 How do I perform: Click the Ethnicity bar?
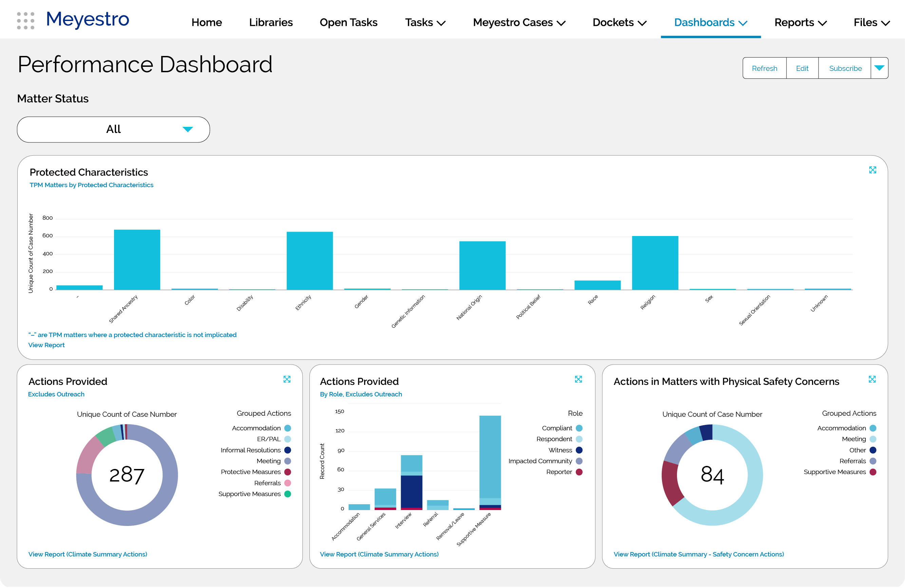tap(309, 261)
